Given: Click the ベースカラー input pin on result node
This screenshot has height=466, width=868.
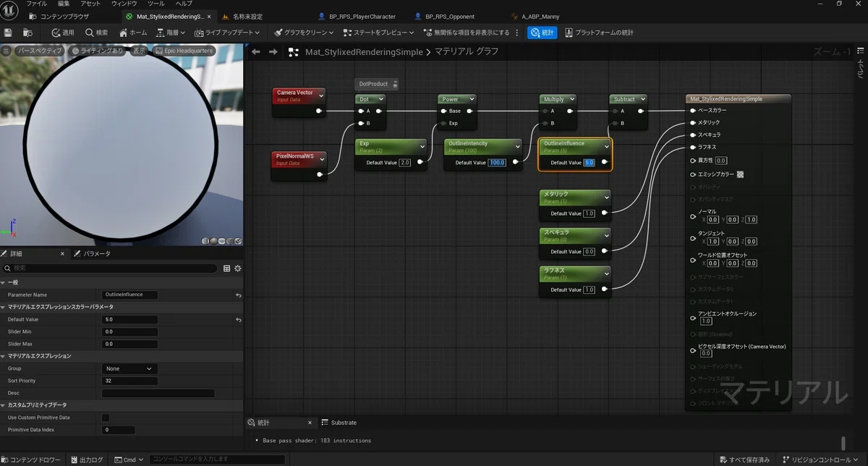Looking at the screenshot, I should [692, 111].
